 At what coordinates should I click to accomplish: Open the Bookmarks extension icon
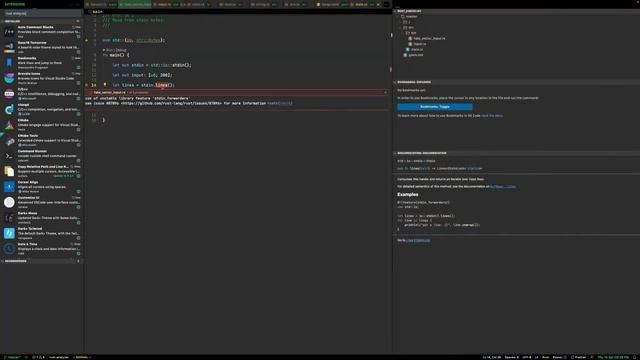(x=9, y=63)
